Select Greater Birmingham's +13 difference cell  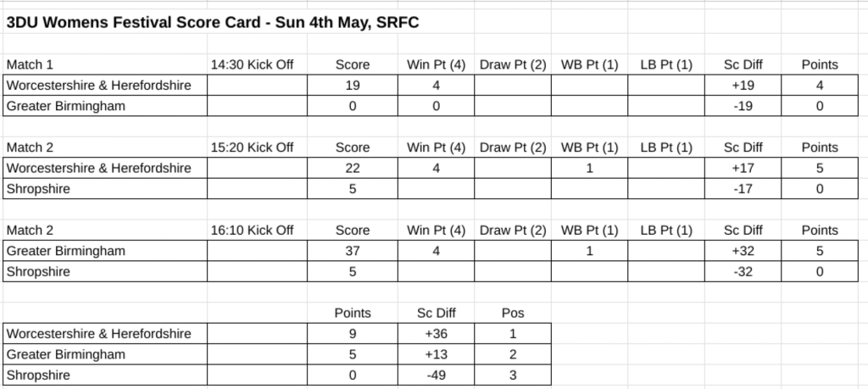436,354
